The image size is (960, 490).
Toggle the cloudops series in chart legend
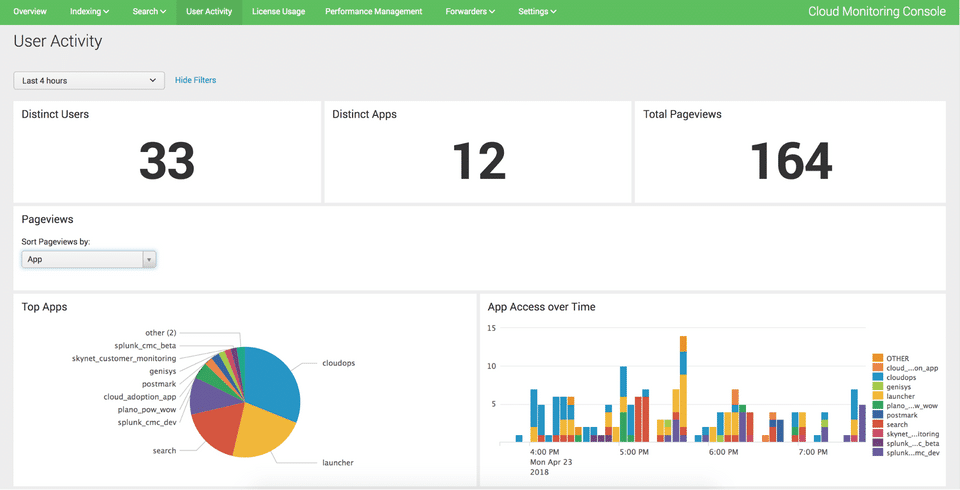(x=899, y=379)
